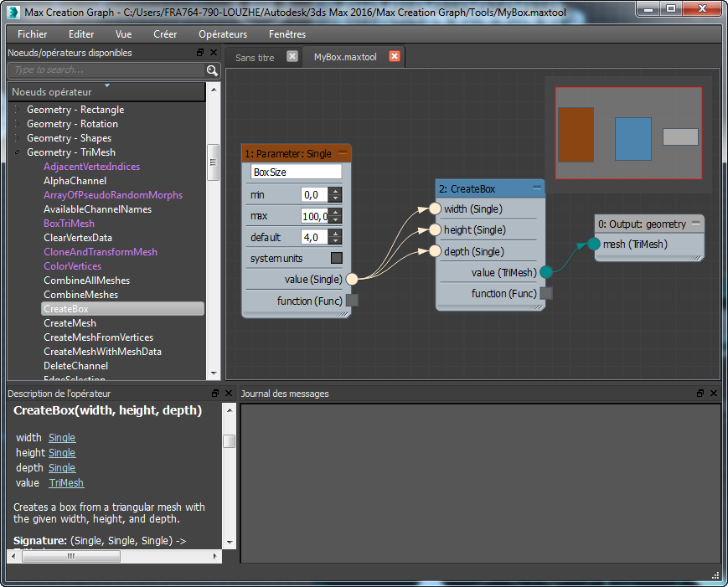Select the BoxTriMesh operator in list
The width and height of the screenshot is (728, 587).
point(69,224)
